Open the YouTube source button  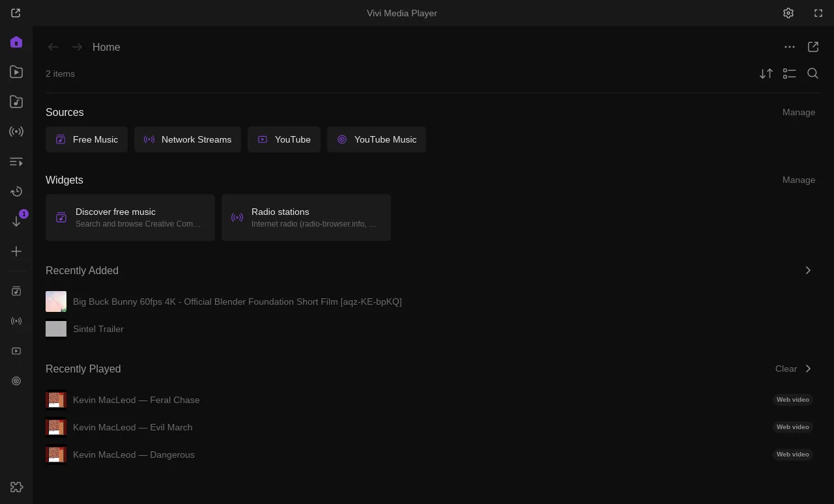tap(284, 139)
